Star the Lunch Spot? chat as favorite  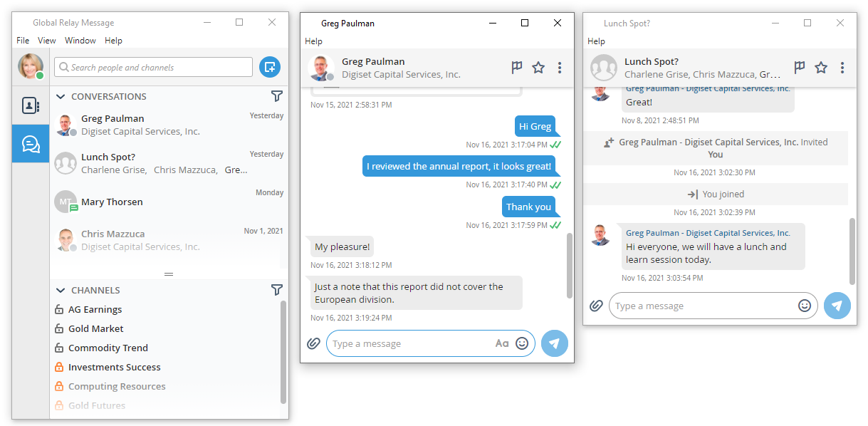coord(820,67)
